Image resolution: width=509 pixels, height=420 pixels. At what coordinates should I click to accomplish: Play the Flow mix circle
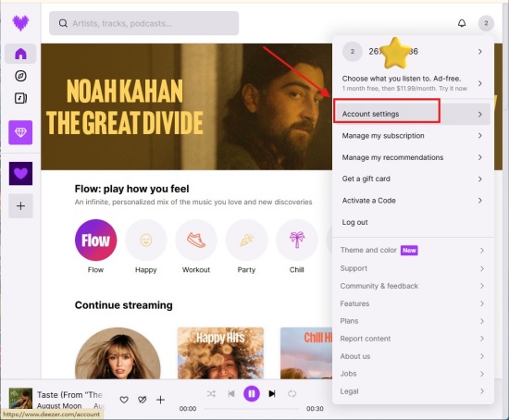pos(95,241)
